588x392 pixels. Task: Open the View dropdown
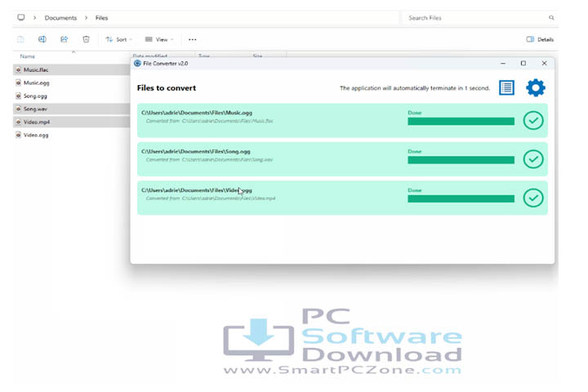click(159, 39)
